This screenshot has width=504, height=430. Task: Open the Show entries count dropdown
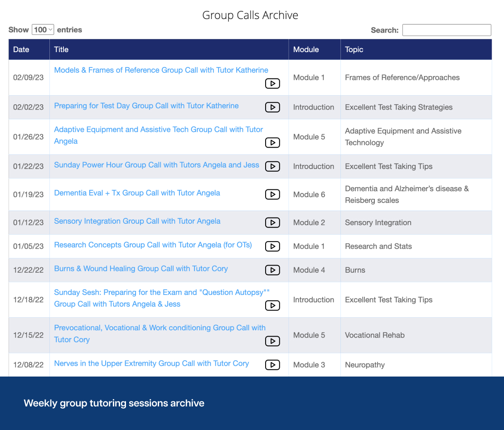point(43,29)
